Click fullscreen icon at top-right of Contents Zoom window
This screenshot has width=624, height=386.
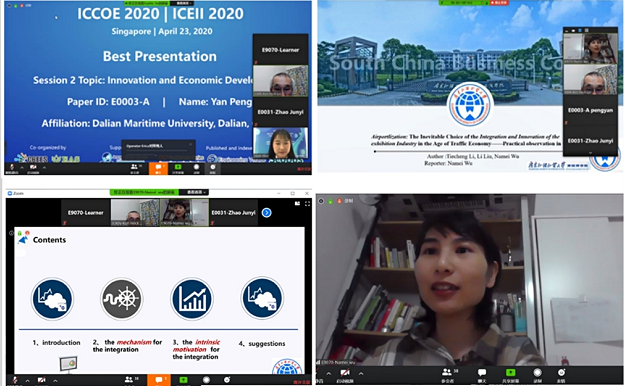(307, 203)
